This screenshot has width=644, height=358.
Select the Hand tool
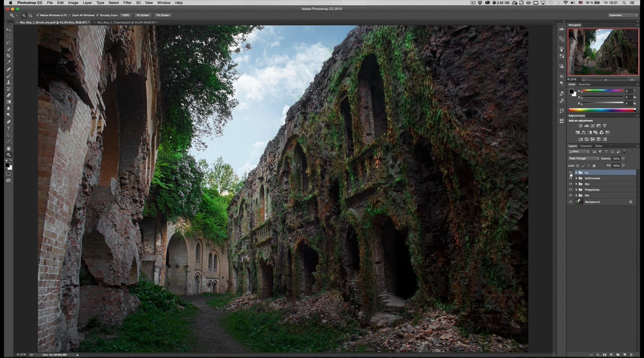pyautogui.click(x=8, y=149)
